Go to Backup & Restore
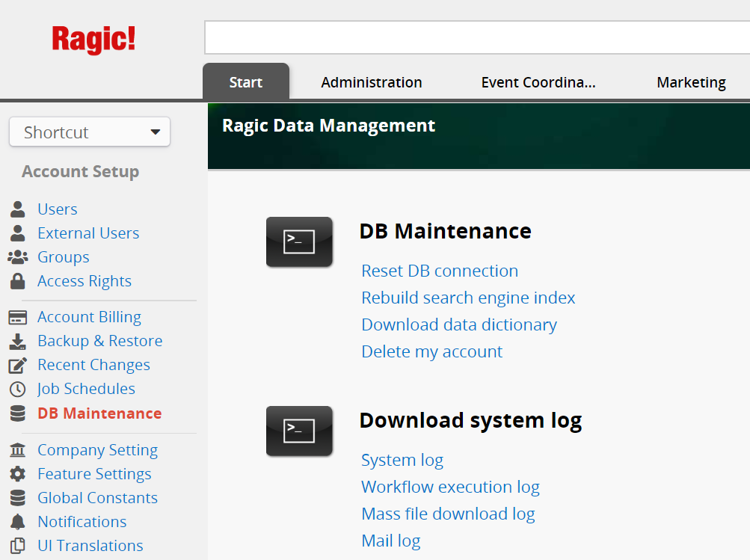The width and height of the screenshot is (750, 560). click(100, 341)
